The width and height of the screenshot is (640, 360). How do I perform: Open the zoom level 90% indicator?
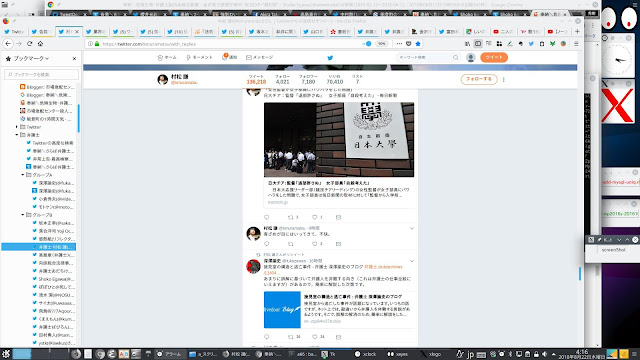[381, 44]
